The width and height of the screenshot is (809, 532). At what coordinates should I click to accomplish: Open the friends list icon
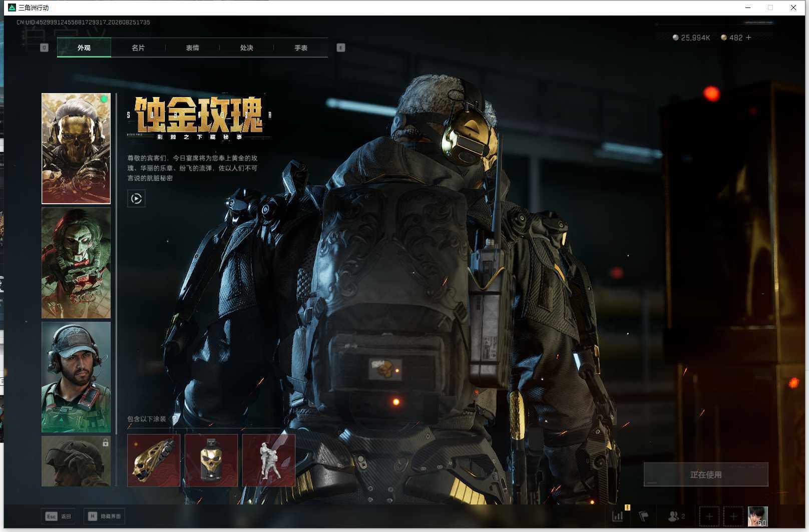(x=676, y=516)
